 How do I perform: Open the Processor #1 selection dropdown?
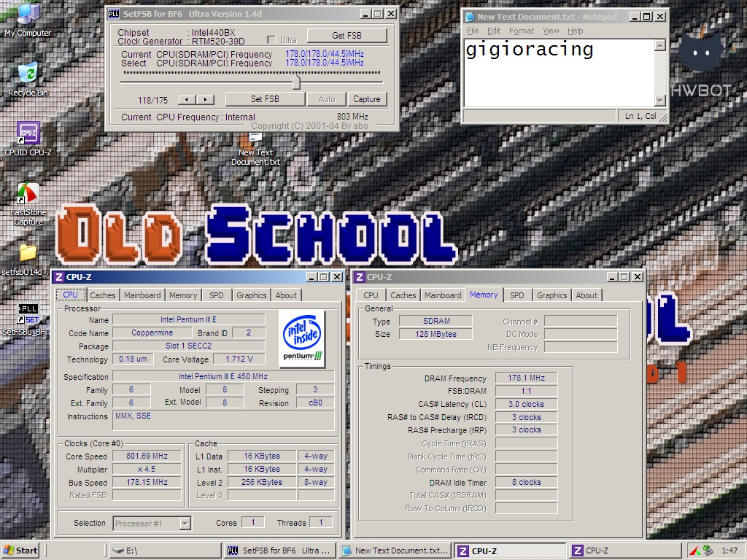click(x=185, y=524)
